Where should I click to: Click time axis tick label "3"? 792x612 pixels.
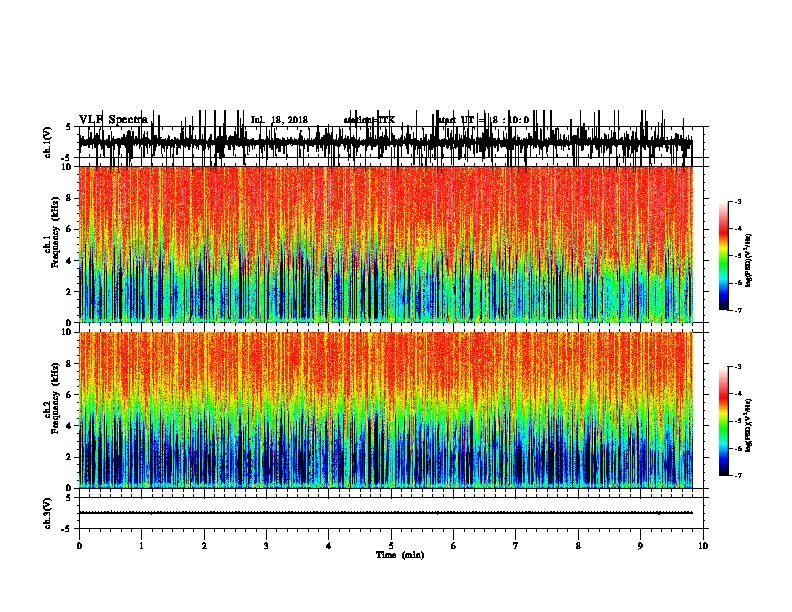tap(266, 546)
